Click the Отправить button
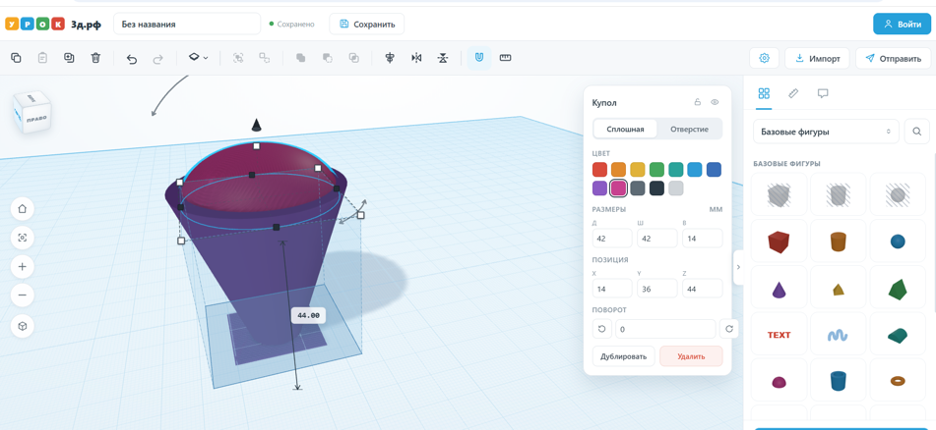The height and width of the screenshot is (430, 936). click(x=892, y=58)
